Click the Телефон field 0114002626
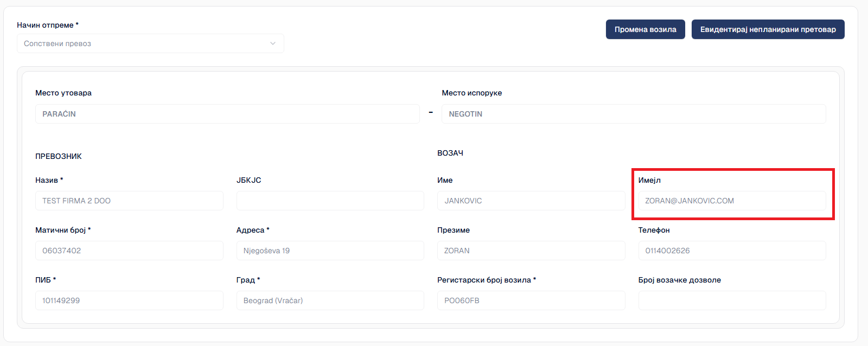Image resolution: width=868 pixels, height=346 pixels. 731,251
